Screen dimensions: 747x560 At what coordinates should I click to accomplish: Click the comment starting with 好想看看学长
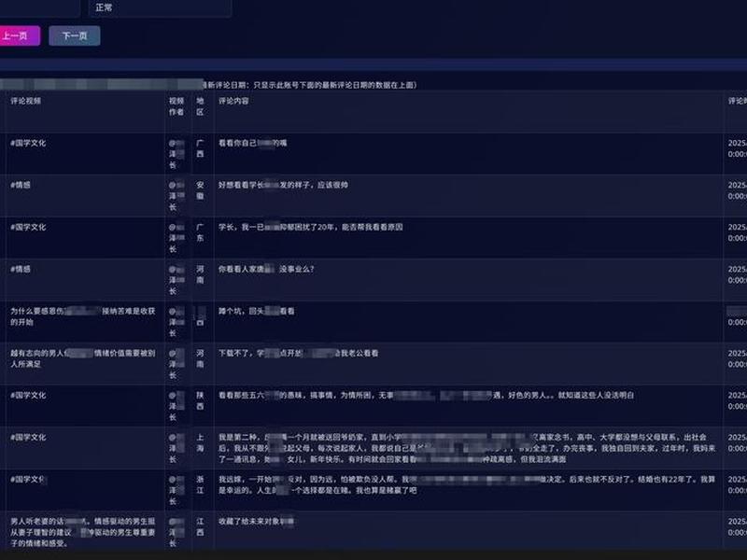[283, 185]
